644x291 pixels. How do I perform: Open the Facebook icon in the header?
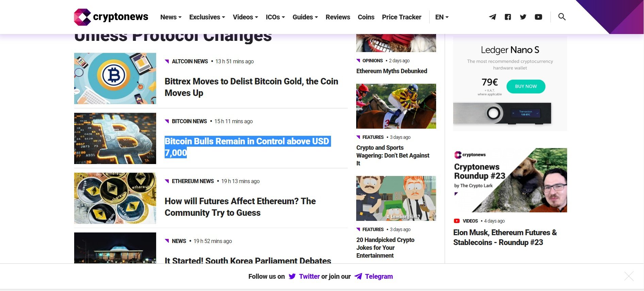[508, 17]
